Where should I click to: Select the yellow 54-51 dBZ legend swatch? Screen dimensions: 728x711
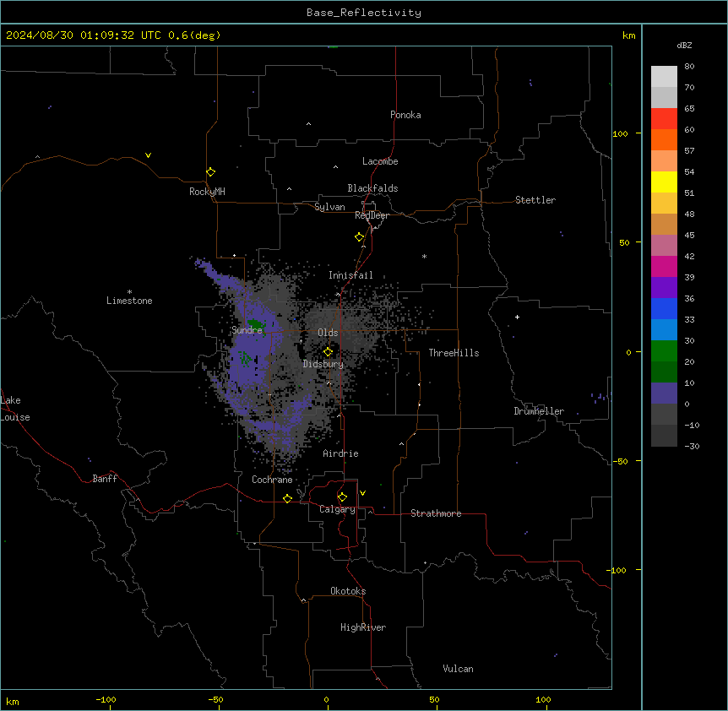664,182
